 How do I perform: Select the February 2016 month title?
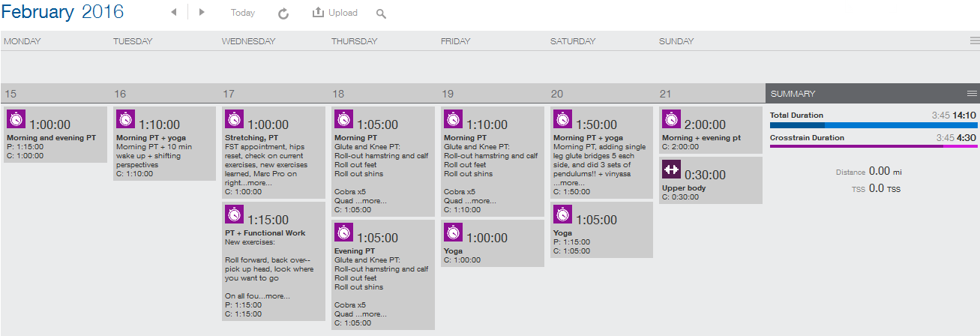pyautogui.click(x=63, y=12)
